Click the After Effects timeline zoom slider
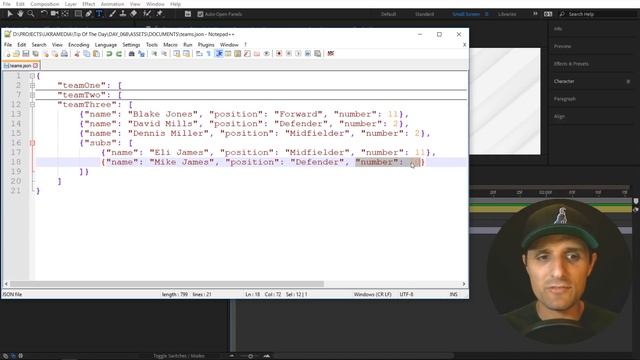The height and width of the screenshot is (360, 640). [x=250, y=356]
